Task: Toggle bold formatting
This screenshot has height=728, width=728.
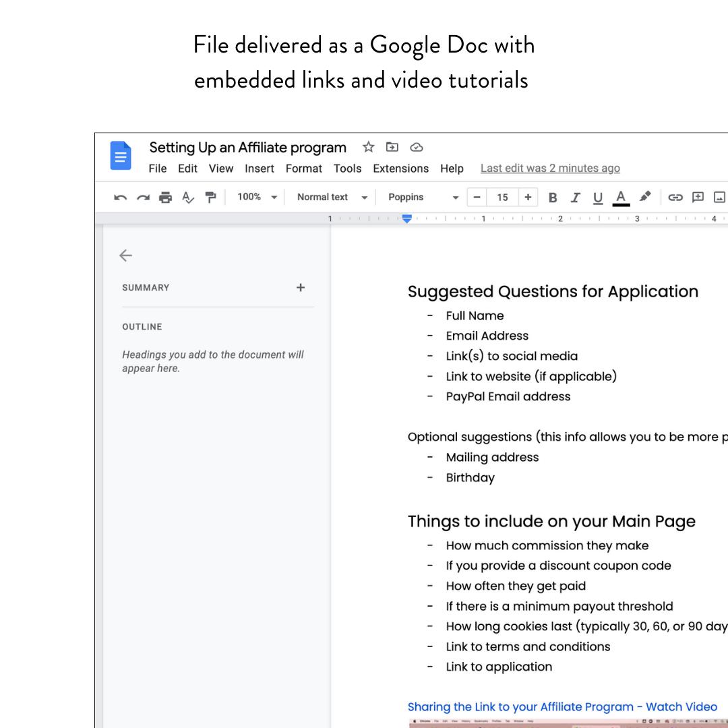Action: coord(553,198)
